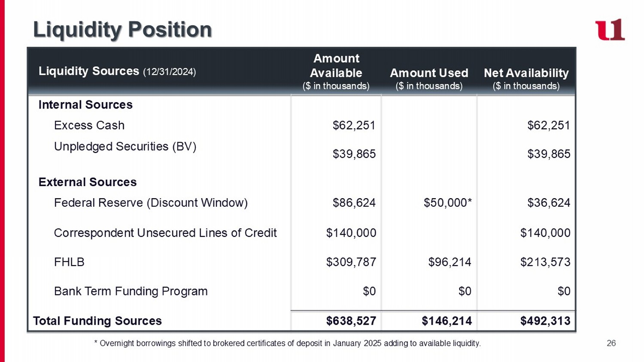Screen dimensions: 644x362
Task: Click the overnight borrowings footnote text
Action: [287, 343]
